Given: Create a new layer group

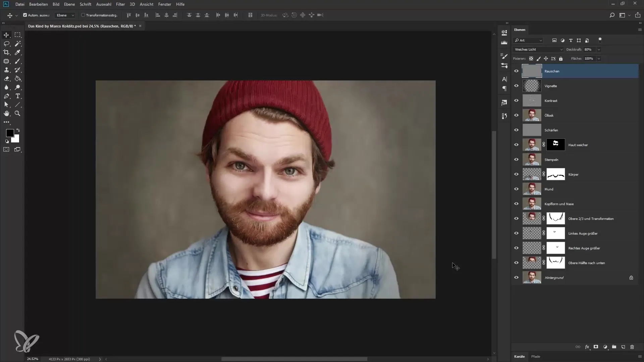Looking at the screenshot, I should 614,347.
